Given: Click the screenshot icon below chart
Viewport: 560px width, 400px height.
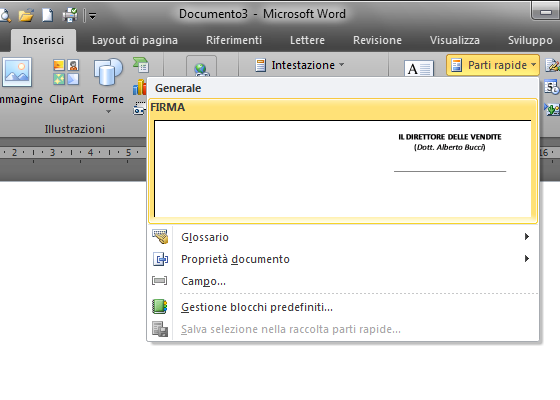Looking at the screenshot, I should [x=139, y=109].
